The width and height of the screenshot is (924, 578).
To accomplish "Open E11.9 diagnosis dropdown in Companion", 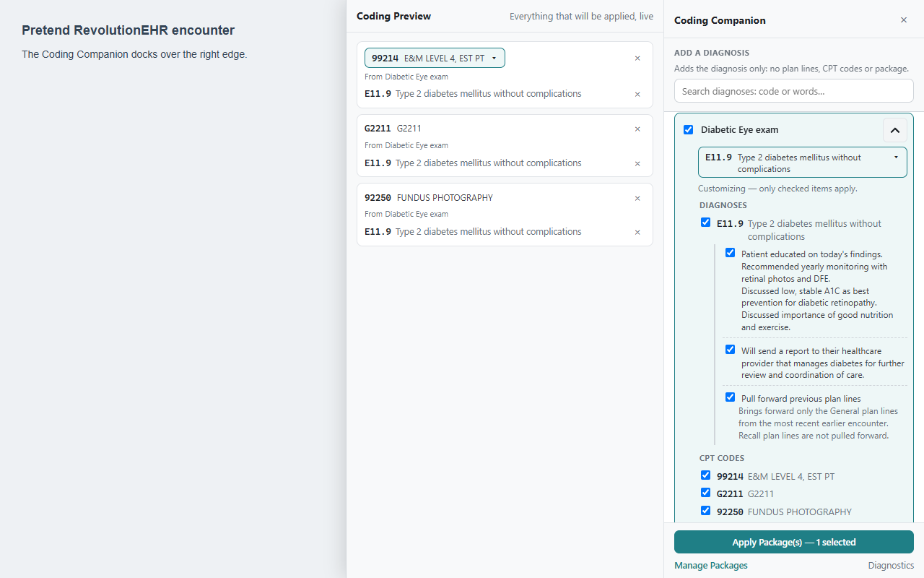I will tap(802, 163).
